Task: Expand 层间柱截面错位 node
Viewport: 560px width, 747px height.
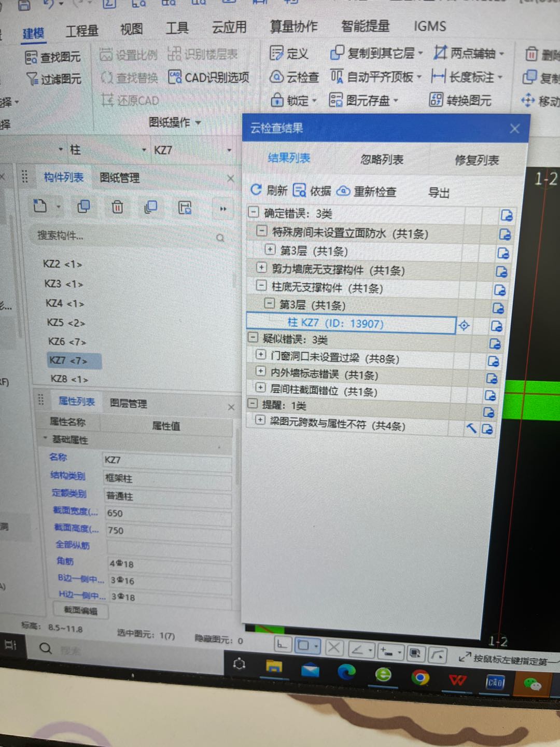Action: pyautogui.click(x=261, y=388)
